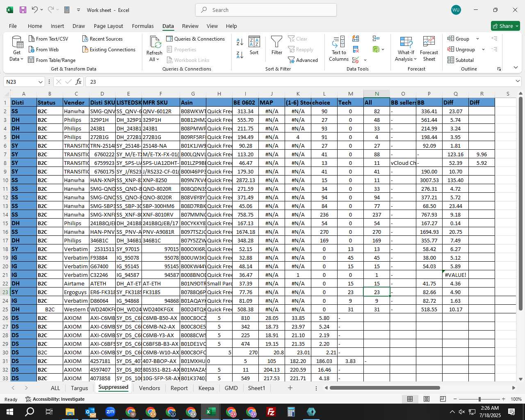Switch to Page Layout view

[427, 399]
